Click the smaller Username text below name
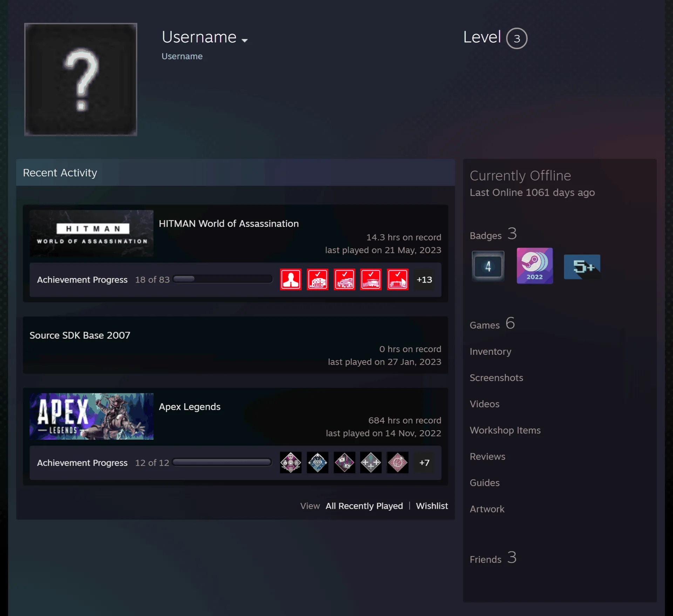The width and height of the screenshot is (673, 616). (x=182, y=56)
